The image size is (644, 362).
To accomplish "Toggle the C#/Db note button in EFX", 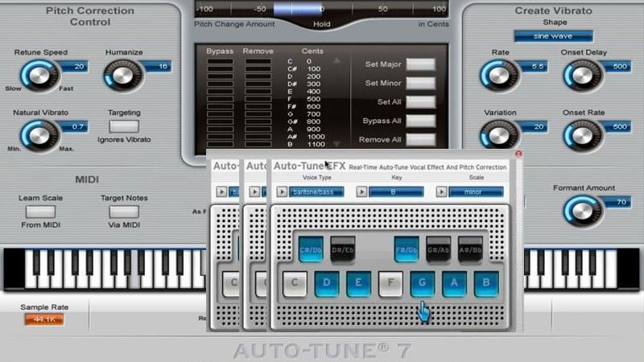I will coord(311,249).
